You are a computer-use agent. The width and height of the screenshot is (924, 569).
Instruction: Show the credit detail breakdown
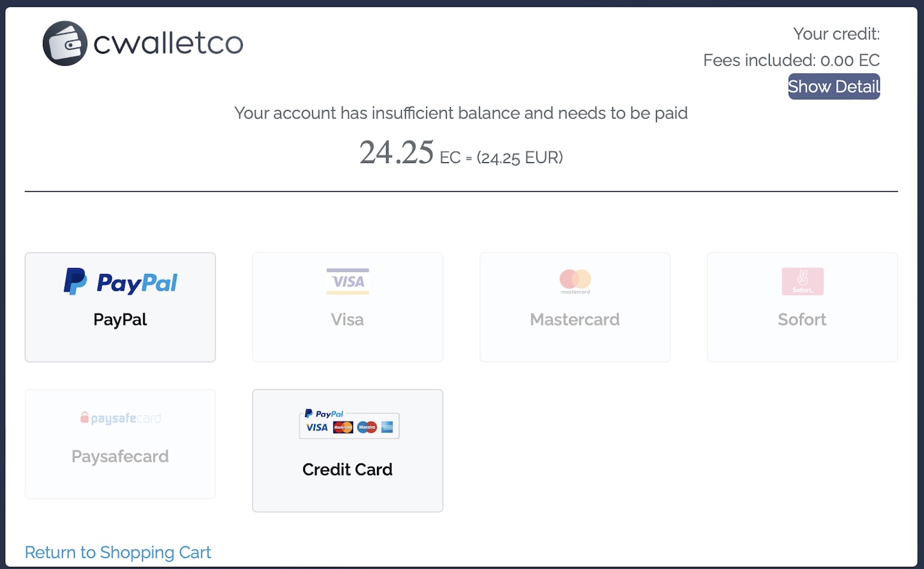point(834,86)
